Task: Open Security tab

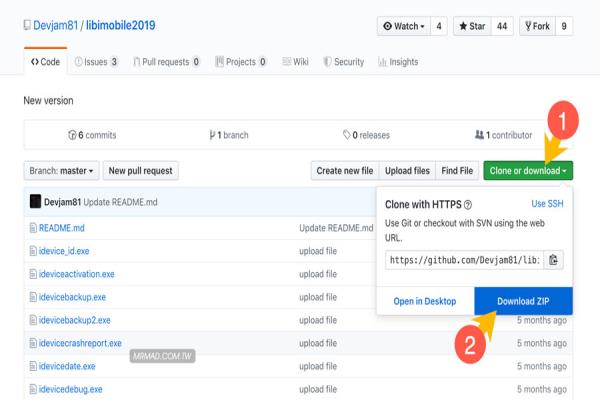Action: pos(344,62)
